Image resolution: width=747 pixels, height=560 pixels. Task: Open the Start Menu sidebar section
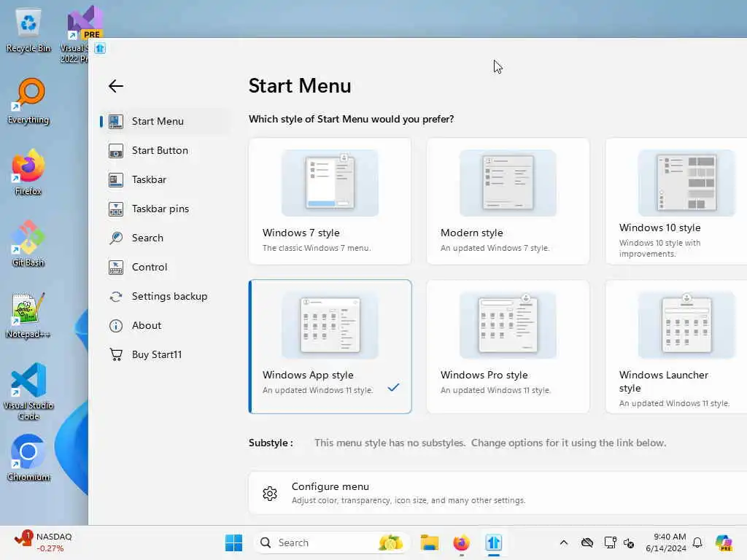pyautogui.click(x=164, y=122)
